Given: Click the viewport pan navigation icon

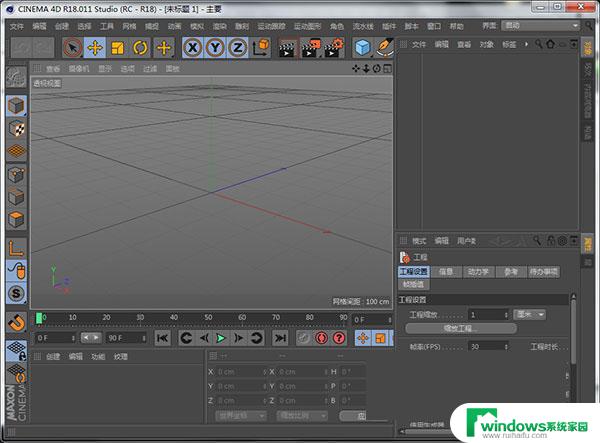Looking at the screenshot, I should coord(356,68).
